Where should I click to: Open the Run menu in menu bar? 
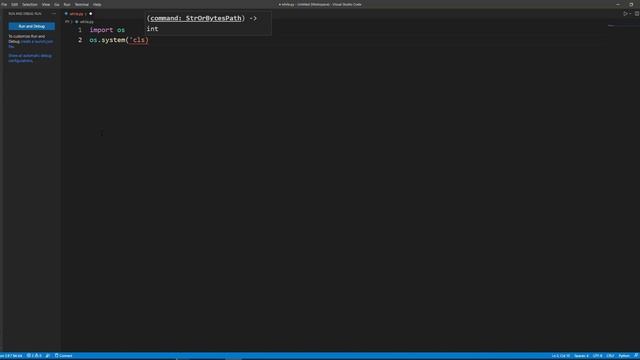coord(67,4)
